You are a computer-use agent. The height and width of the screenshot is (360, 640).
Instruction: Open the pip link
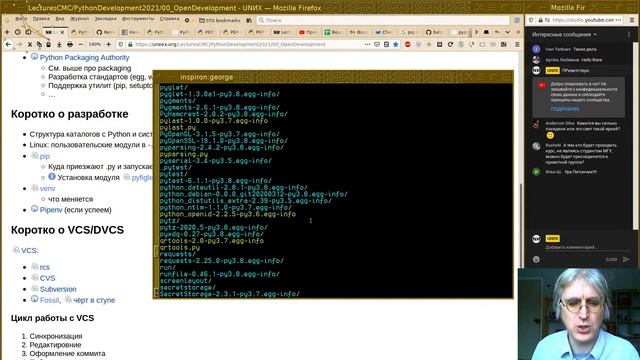(x=44, y=156)
